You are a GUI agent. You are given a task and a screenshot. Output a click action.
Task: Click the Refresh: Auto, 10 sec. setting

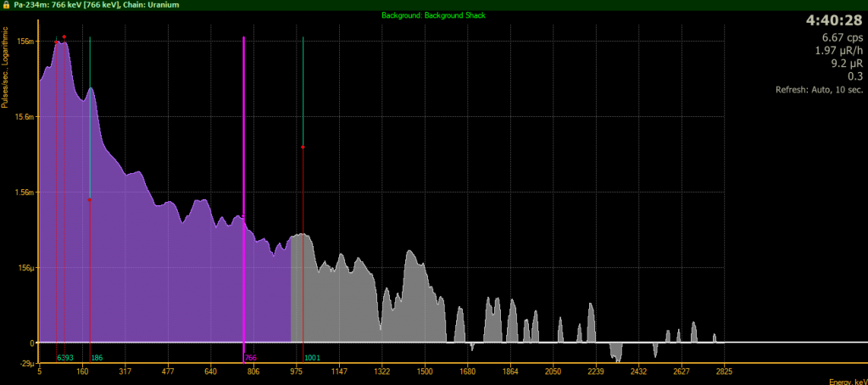tap(818, 90)
